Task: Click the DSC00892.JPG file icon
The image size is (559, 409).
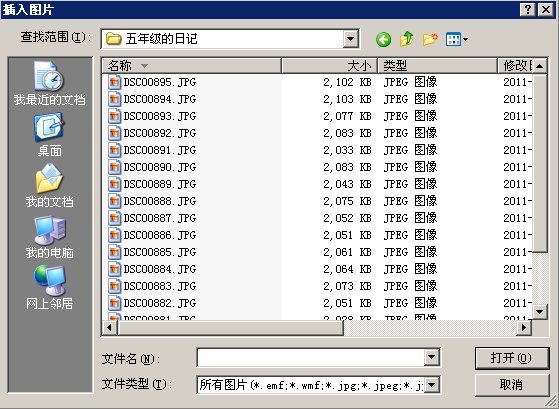Action: 114,133
